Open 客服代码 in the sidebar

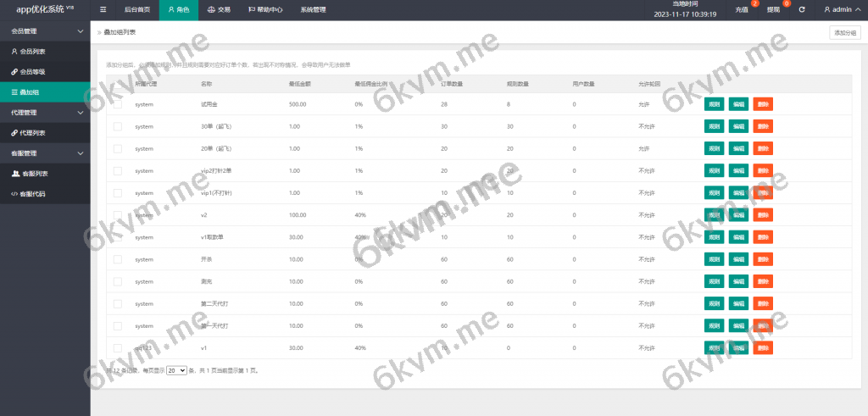[32, 194]
